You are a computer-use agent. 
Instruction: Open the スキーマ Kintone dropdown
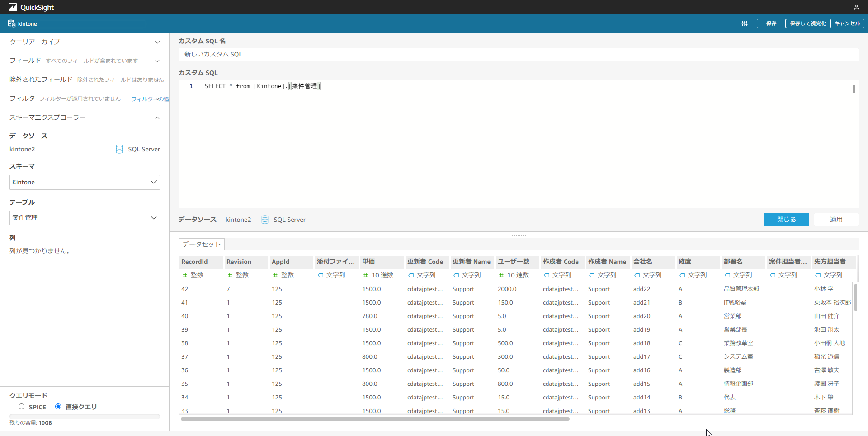(85, 182)
